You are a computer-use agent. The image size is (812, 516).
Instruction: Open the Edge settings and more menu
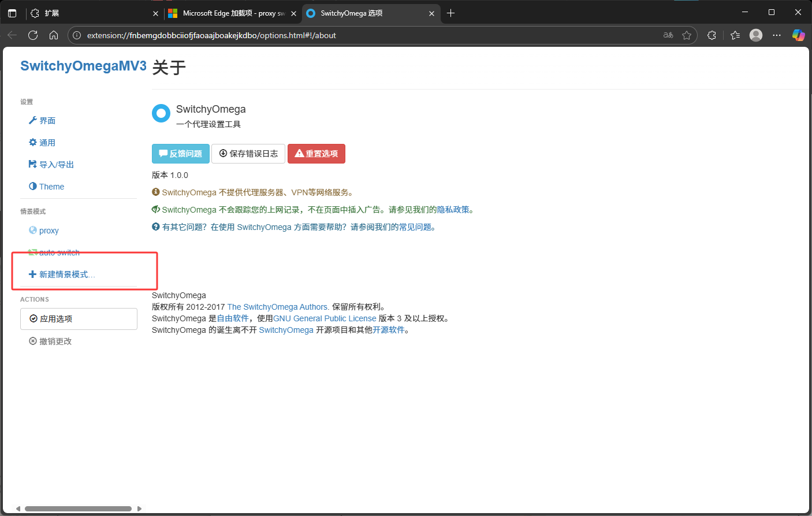point(777,35)
